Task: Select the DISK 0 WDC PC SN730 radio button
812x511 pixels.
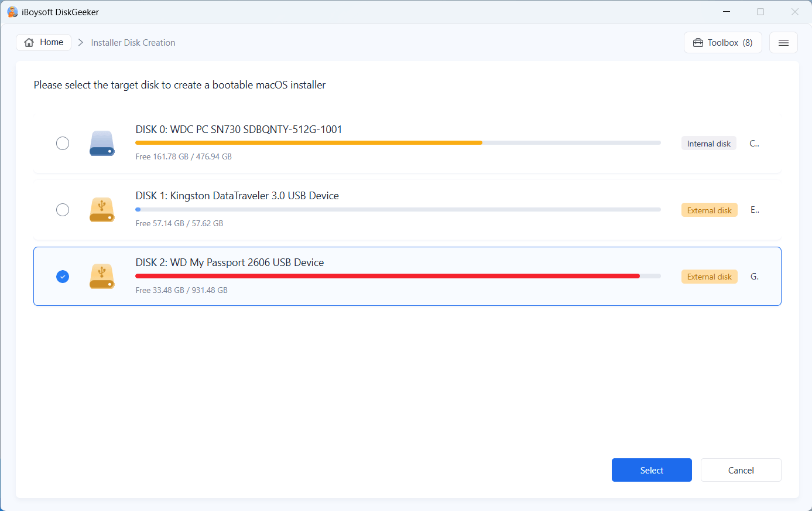Action: pyautogui.click(x=63, y=143)
